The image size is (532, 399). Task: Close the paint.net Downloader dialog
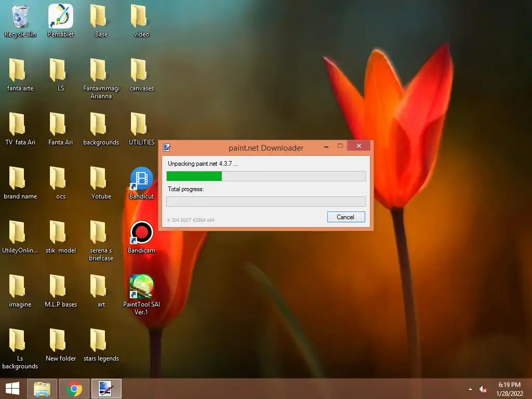358,146
